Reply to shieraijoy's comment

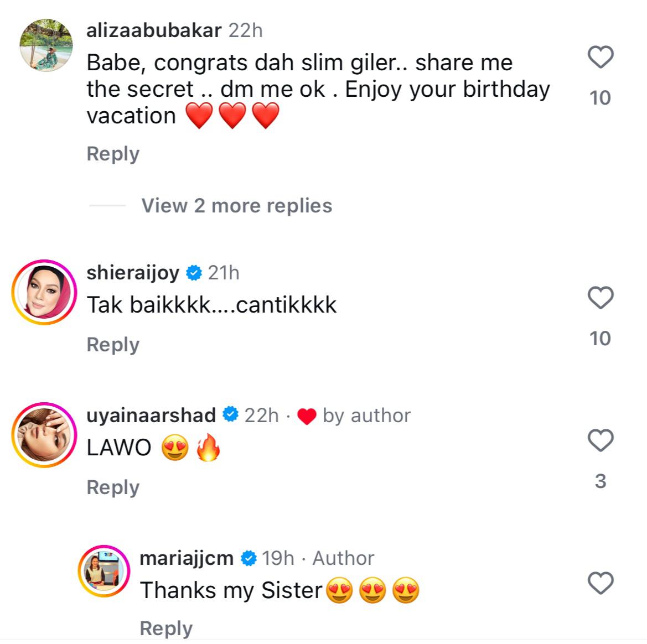pos(113,345)
